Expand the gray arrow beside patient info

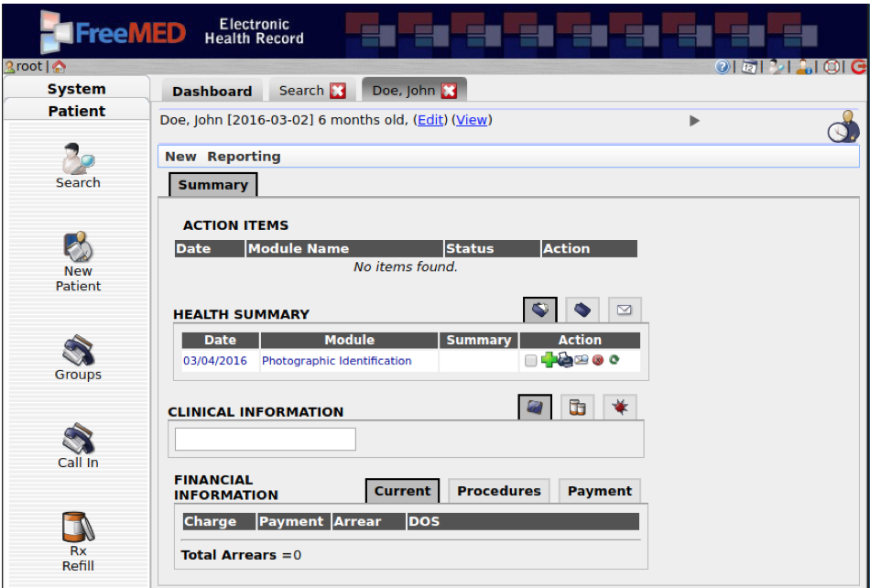tap(694, 121)
